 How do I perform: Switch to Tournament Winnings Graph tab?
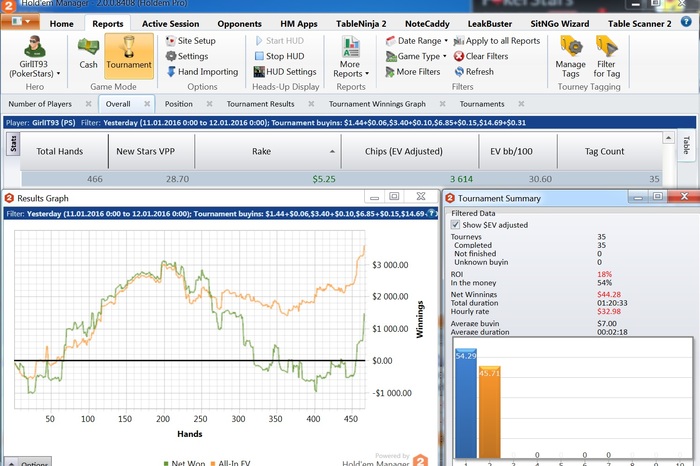[377, 104]
